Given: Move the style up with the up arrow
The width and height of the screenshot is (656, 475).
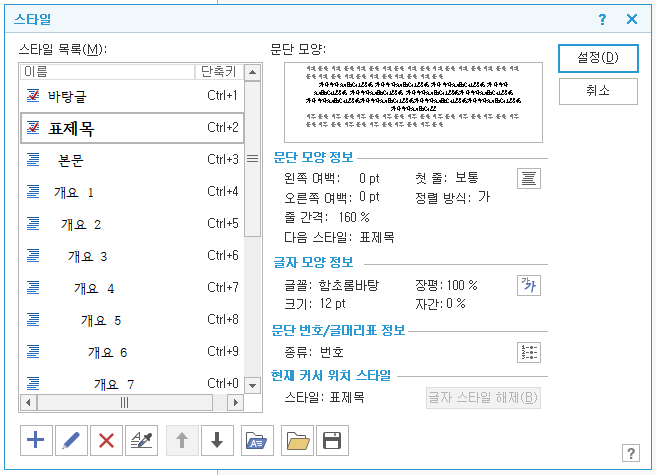Looking at the screenshot, I should [182, 440].
